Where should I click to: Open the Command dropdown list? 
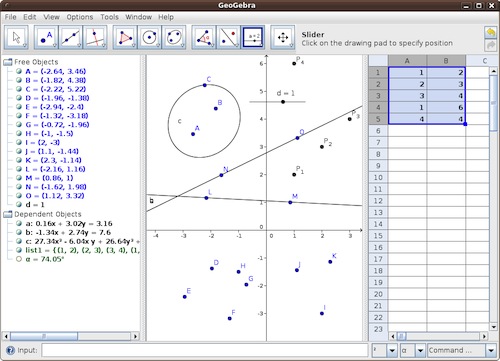point(491,350)
